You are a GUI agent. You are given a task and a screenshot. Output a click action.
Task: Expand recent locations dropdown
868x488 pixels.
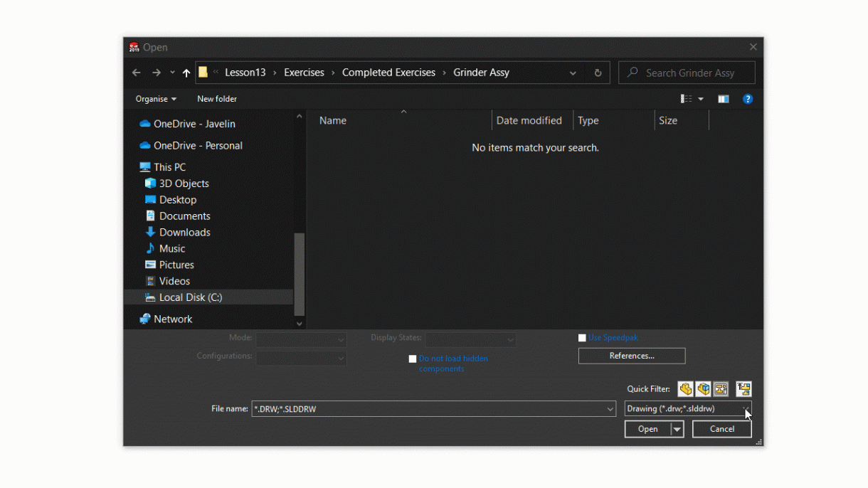(172, 73)
